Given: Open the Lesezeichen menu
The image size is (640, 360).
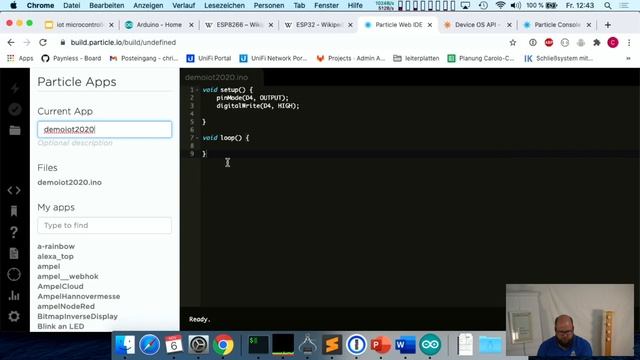Looking at the screenshot, I should 224,5.
